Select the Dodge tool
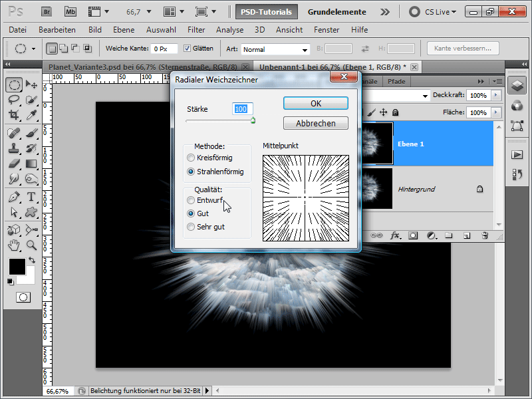Image resolution: width=532 pixels, height=399 pixels. (31, 178)
